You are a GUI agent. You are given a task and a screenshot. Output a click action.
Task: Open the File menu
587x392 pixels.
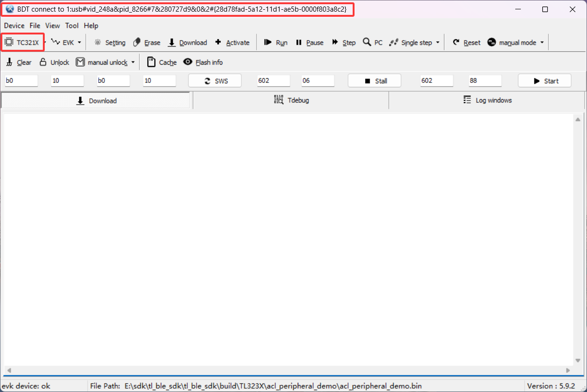point(35,26)
